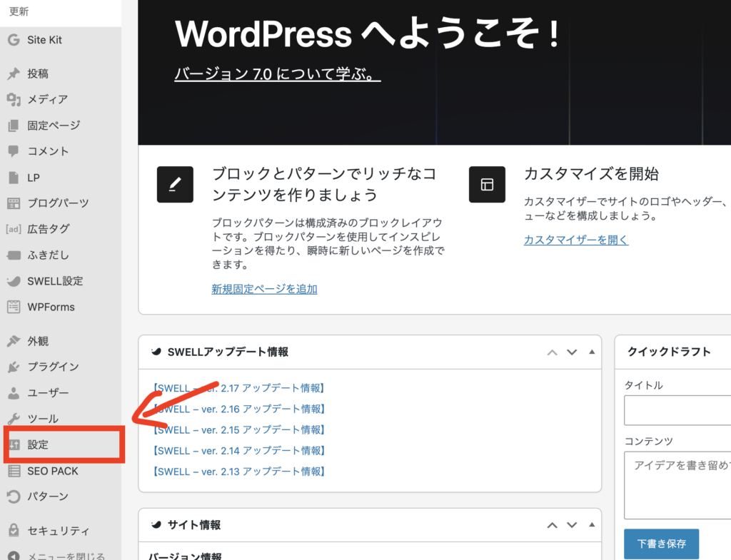Click the document icon beside LP
The height and width of the screenshot is (560, 731).
(x=14, y=178)
